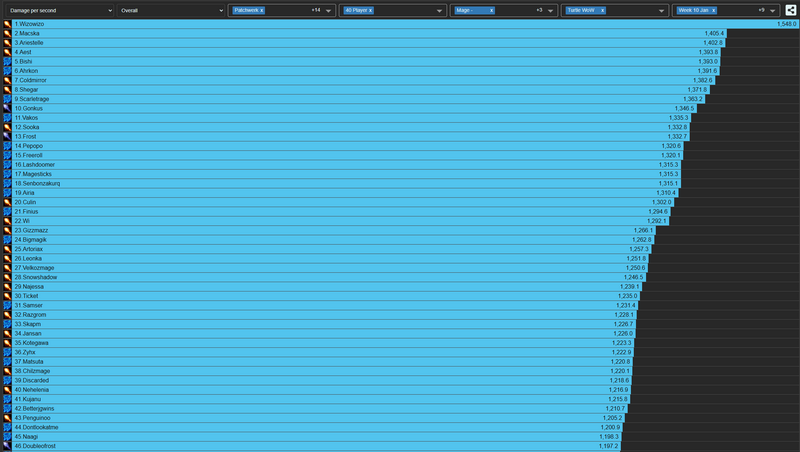
Task: Remove the Turtle WoW server tag
Action: pyautogui.click(x=603, y=10)
